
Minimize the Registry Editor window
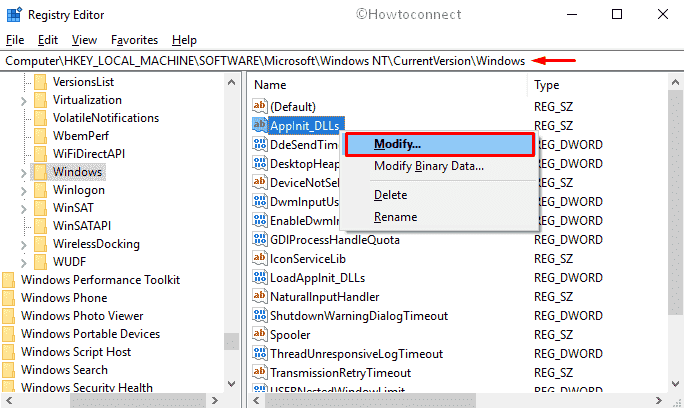(572, 14)
